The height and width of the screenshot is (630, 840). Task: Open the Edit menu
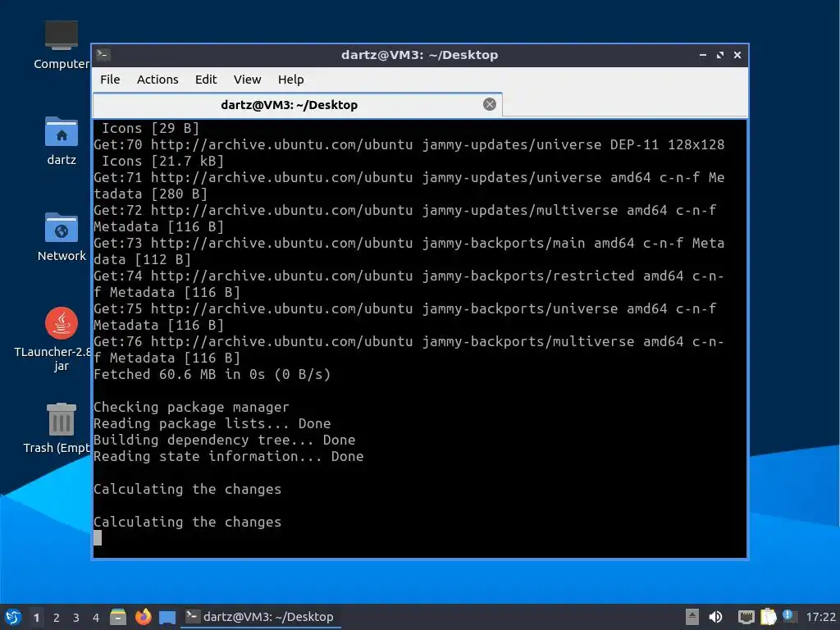pyautogui.click(x=206, y=80)
